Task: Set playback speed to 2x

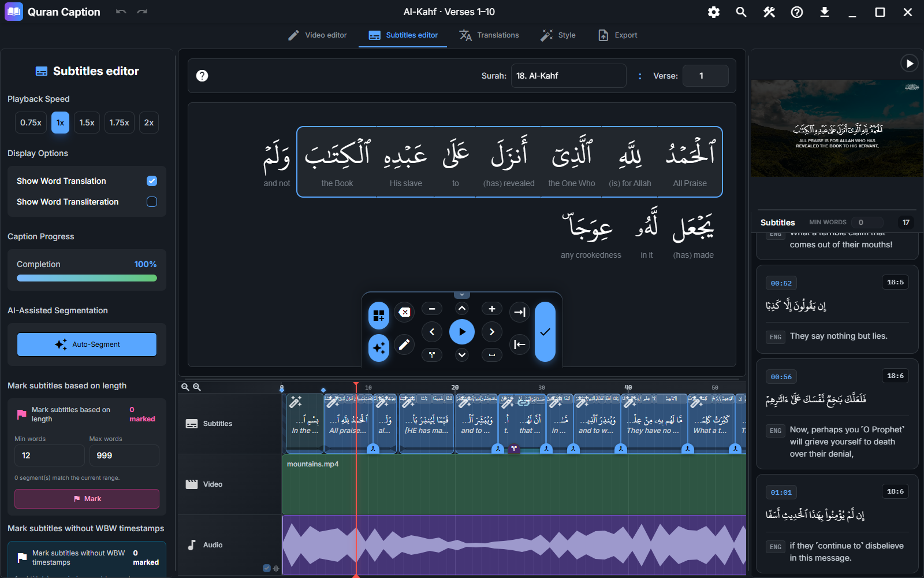Action: pos(149,123)
